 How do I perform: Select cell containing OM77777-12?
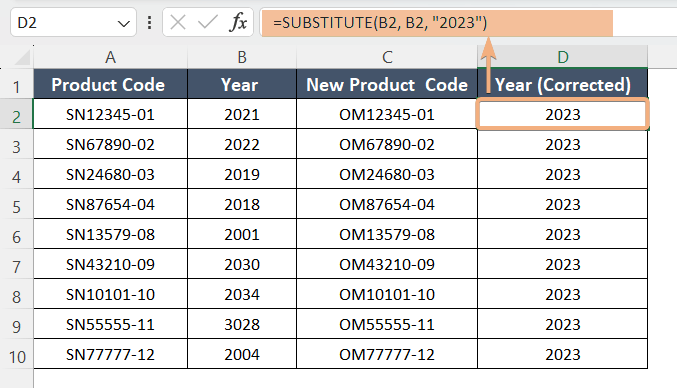[387, 354]
